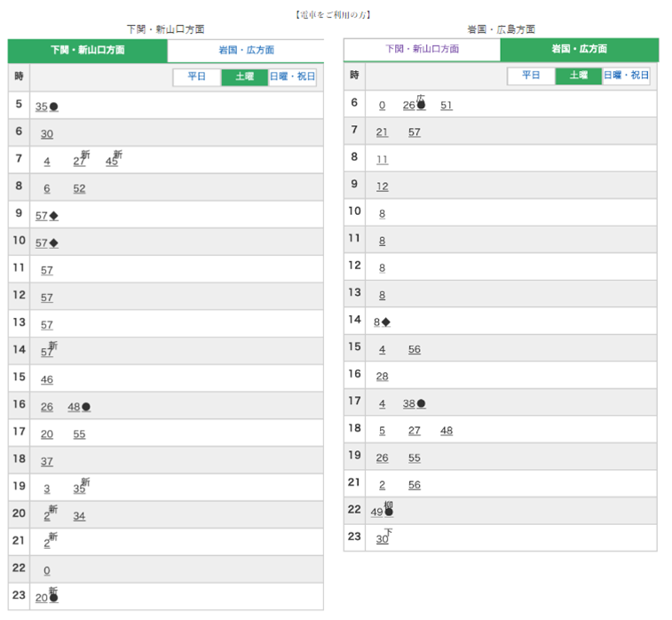
Task: Select 下関・新山口方面 tab in right timetable
Action: tap(422, 50)
